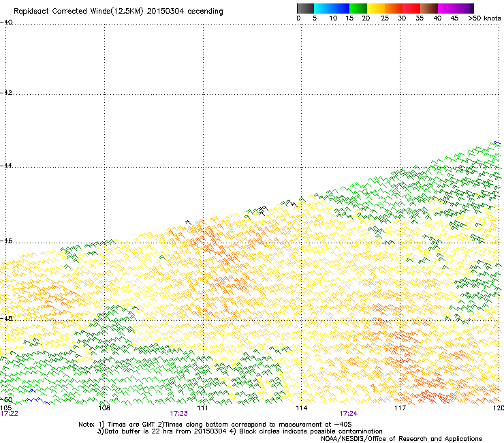Click the blue wind barb at the swath's top-right tip

click(497, 142)
